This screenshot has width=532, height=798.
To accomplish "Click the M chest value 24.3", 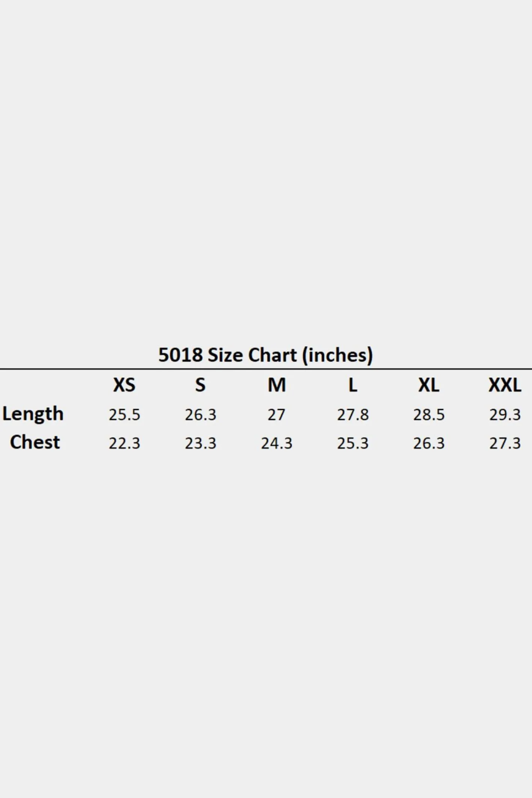I will [x=276, y=444].
